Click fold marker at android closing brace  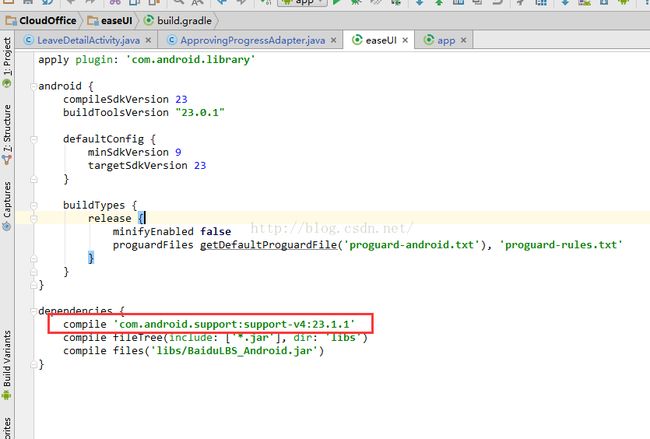pos(34,285)
